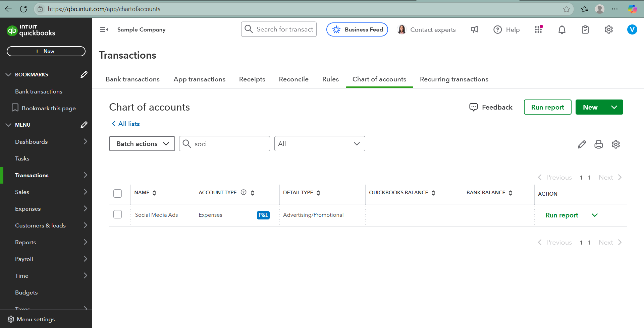Switch to the App transactions tab
This screenshot has width=644, height=328.
pyautogui.click(x=200, y=79)
